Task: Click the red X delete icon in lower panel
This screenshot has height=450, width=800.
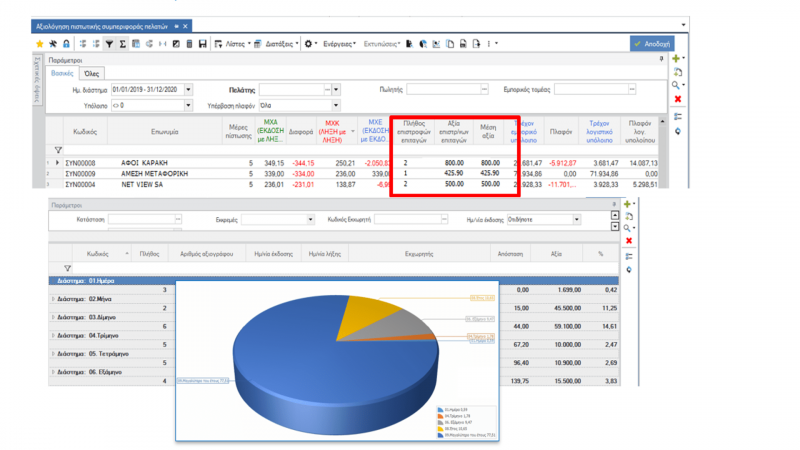Action: coord(629,240)
